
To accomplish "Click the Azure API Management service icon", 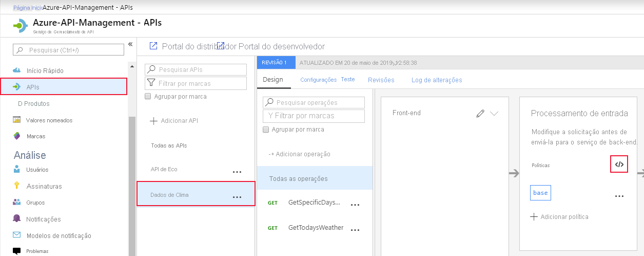I will click(19, 26).
